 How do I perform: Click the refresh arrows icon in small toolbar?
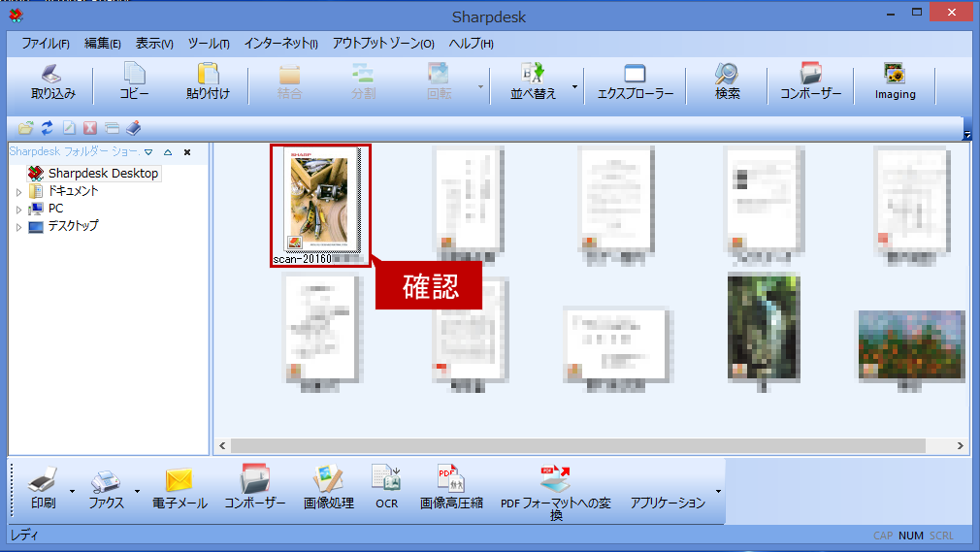coord(47,128)
